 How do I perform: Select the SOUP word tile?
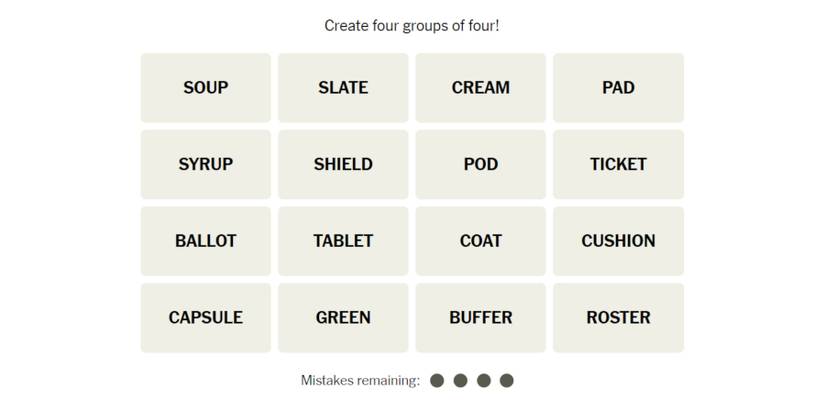205,88
